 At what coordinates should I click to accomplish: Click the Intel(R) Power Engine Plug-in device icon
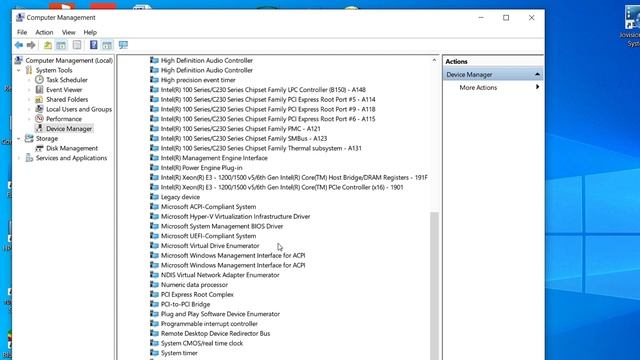pyautogui.click(x=154, y=167)
